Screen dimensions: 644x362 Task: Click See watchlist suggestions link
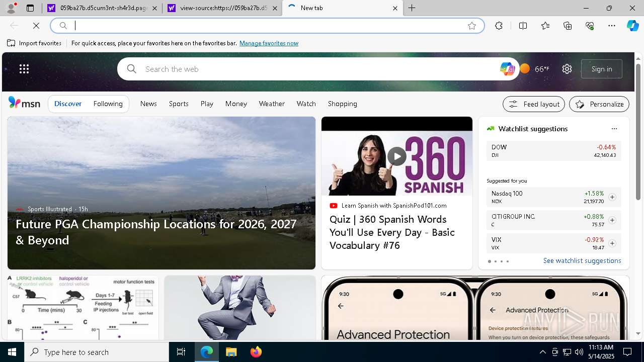[x=582, y=260]
